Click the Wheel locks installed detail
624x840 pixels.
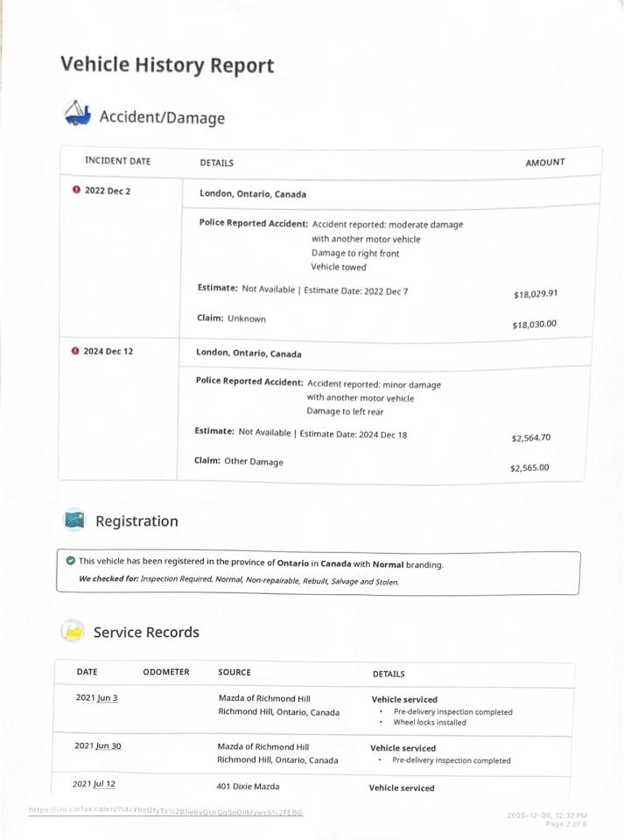430,723
